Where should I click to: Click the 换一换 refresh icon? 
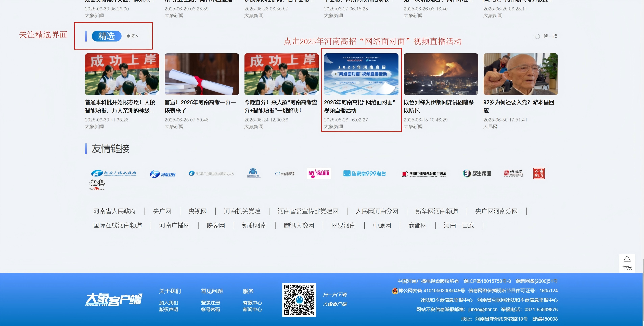tap(537, 36)
